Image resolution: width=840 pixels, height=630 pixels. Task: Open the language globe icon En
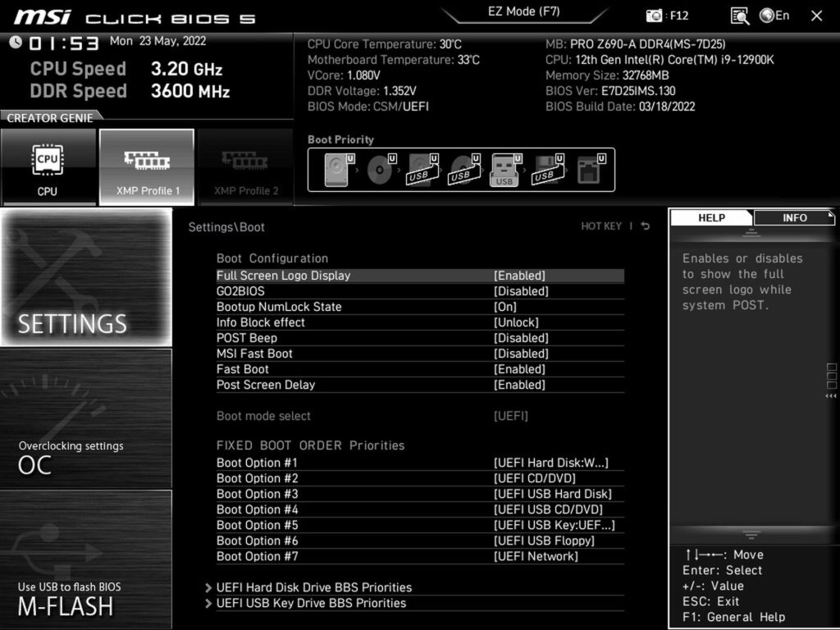[x=774, y=16]
